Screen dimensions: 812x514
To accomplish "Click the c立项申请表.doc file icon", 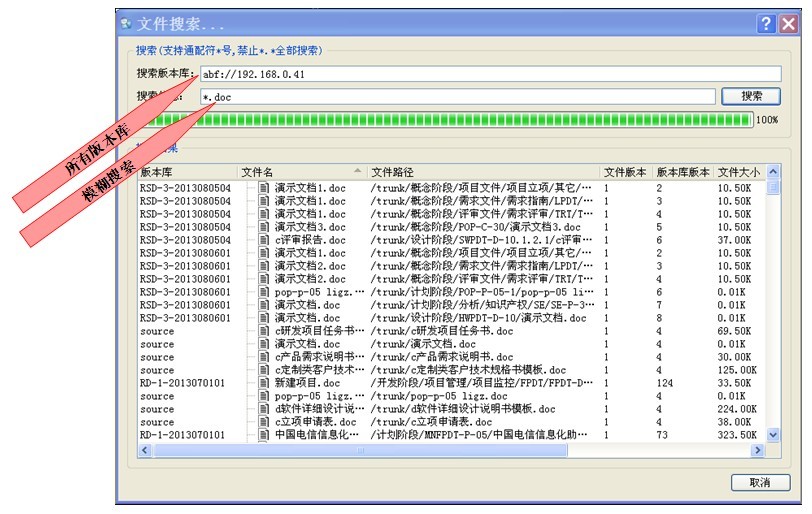I will [x=264, y=422].
